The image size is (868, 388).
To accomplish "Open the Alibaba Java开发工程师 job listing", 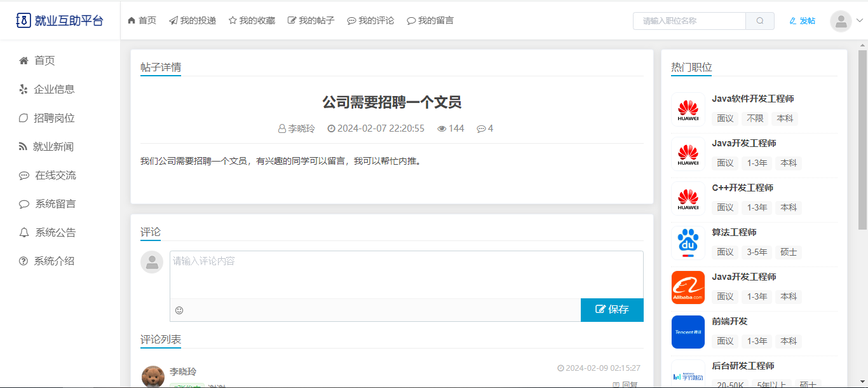I will [744, 277].
